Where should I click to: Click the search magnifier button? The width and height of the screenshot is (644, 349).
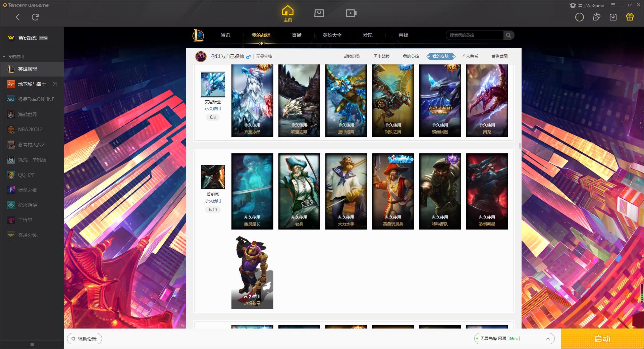(x=508, y=35)
